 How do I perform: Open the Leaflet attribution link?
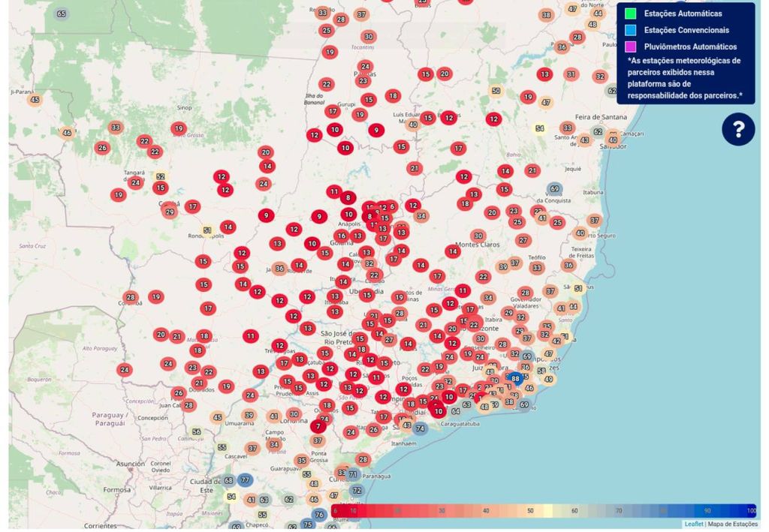point(693,524)
